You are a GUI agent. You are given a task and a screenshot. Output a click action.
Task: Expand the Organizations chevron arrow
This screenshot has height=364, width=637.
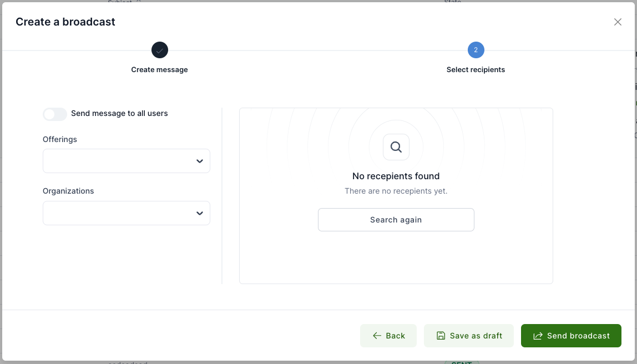[200, 214]
